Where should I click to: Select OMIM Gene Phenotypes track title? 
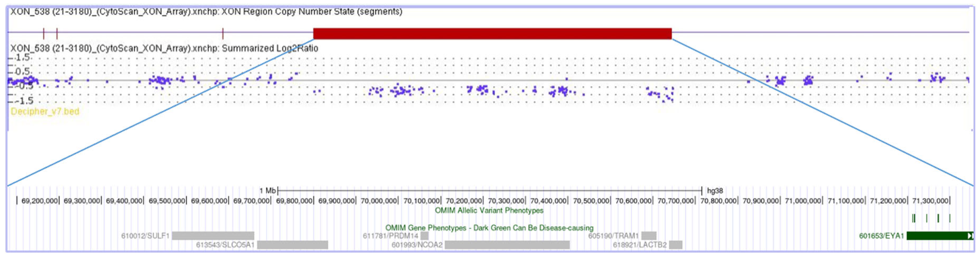pyautogui.click(x=489, y=228)
